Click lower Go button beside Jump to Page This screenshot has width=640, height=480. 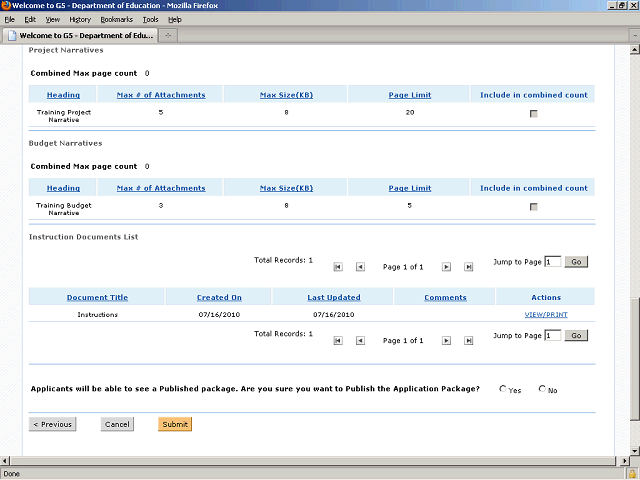[576, 335]
